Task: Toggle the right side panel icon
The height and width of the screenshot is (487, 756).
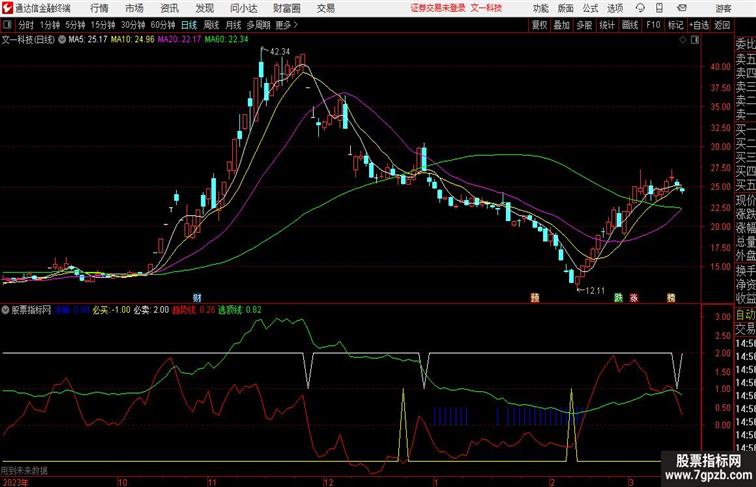Action: click(695, 40)
